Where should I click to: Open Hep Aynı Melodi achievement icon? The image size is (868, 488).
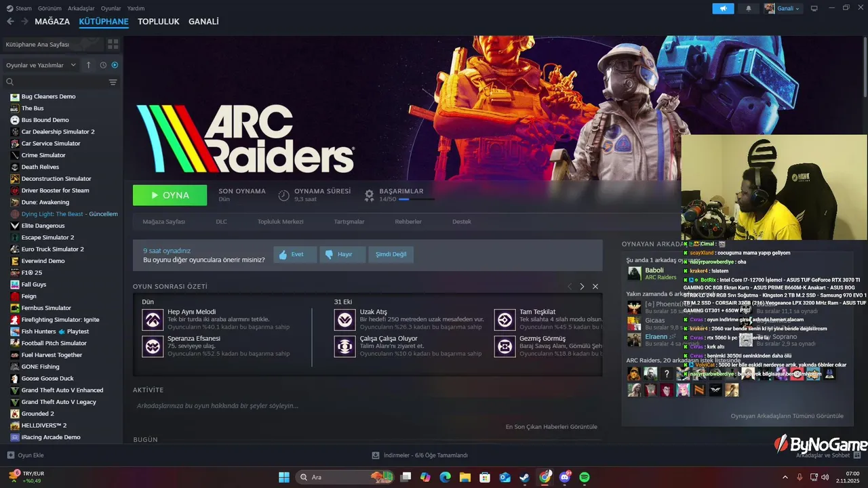[153, 319]
